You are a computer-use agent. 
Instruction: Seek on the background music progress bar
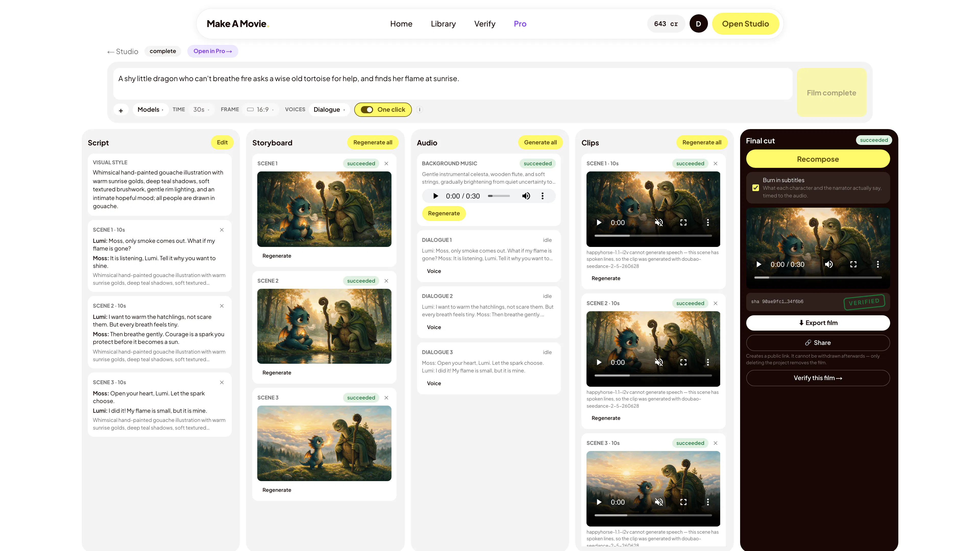pos(499,196)
